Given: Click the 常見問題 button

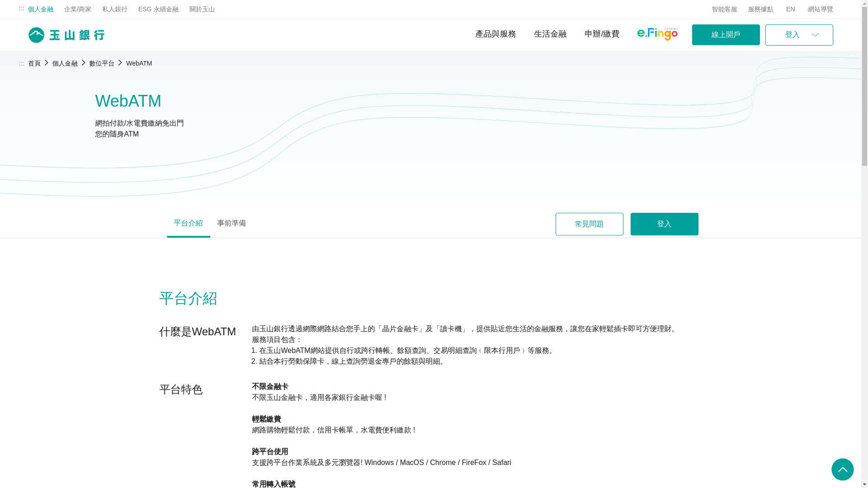Looking at the screenshot, I should tap(589, 224).
